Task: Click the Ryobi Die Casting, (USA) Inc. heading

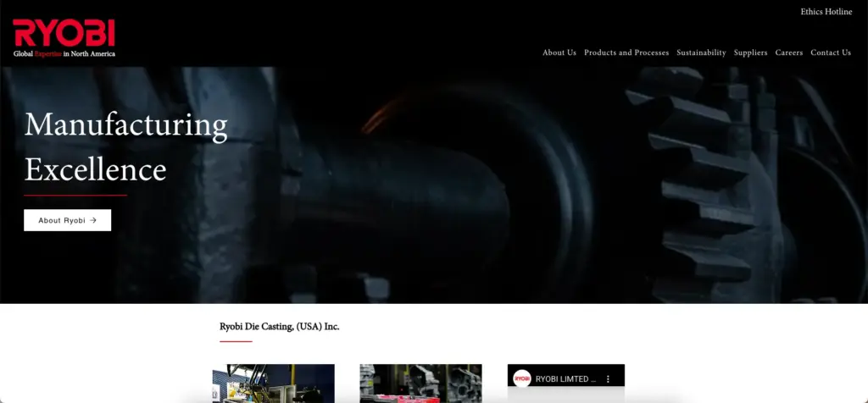Action: pos(279,326)
